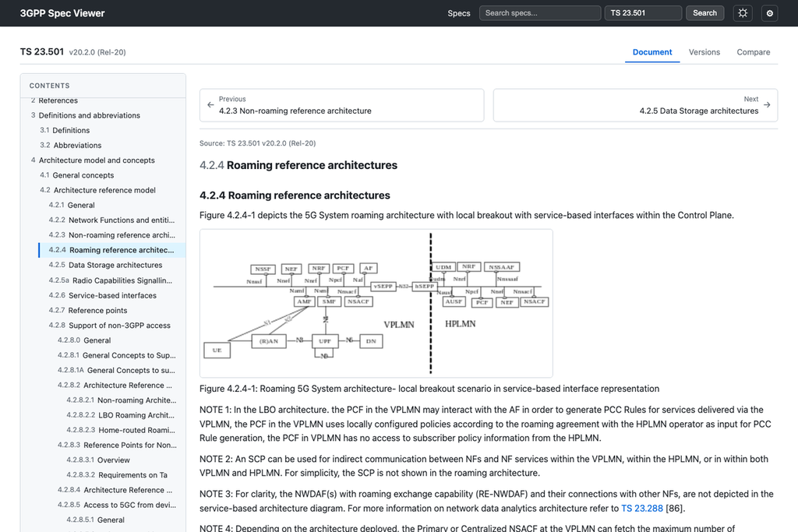The width and height of the screenshot is (798, 532).
Task: Open 4 Architecture model and concepts
Action: (x=93, y=160)
